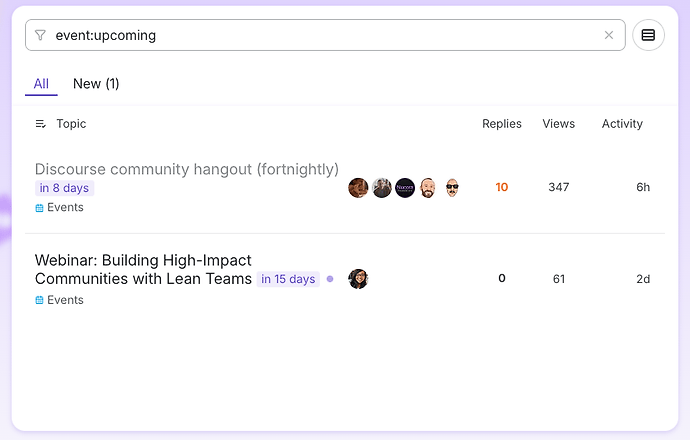The image size is (690, 440).
Task: Click the 2d activity time
Action: pyautogui.click(x=643, y=279)
